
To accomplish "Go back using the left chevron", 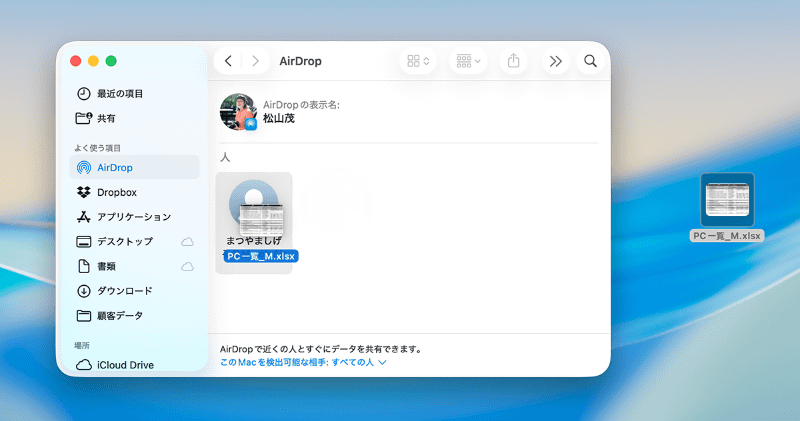I will (228, 61).
